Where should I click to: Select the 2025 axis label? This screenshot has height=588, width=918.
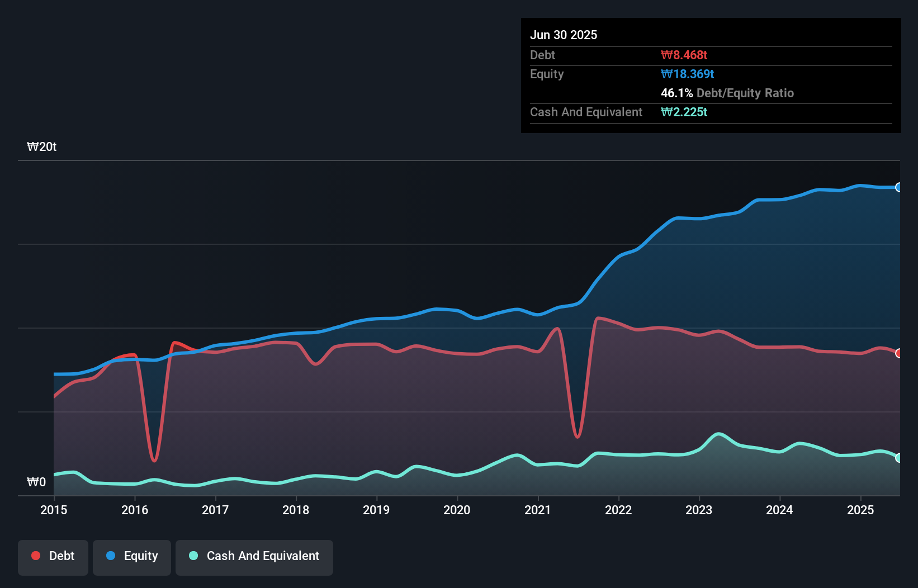[x=860, y=510]
